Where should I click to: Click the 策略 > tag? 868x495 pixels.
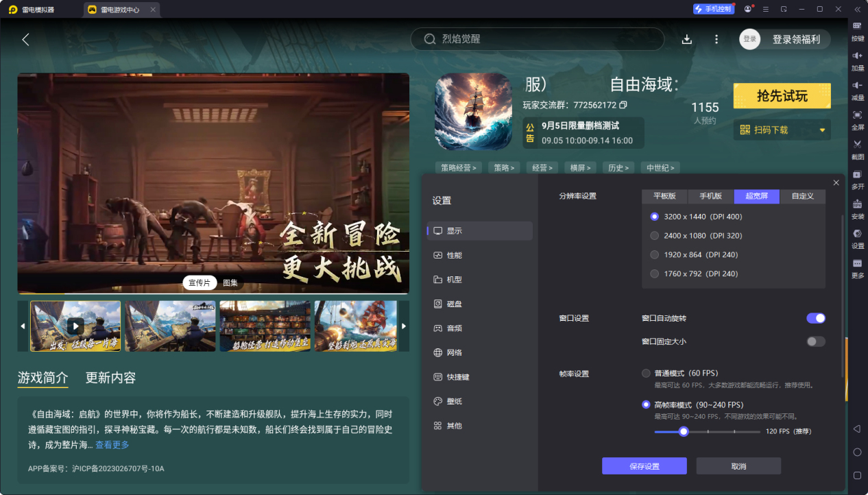(x=504, y=167)
